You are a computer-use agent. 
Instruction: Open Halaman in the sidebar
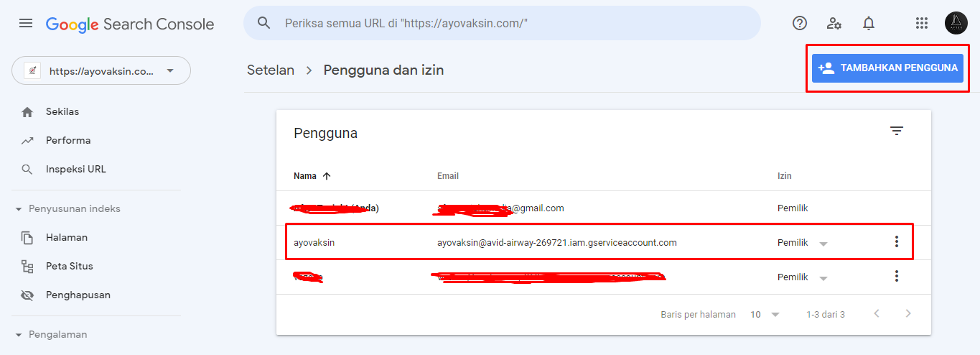(67, 237)
